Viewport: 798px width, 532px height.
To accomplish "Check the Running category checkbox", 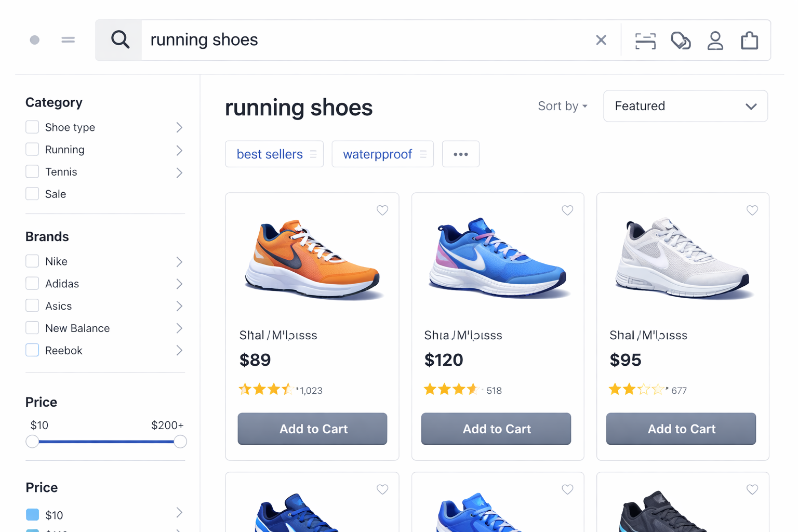I will pos(32,150).
